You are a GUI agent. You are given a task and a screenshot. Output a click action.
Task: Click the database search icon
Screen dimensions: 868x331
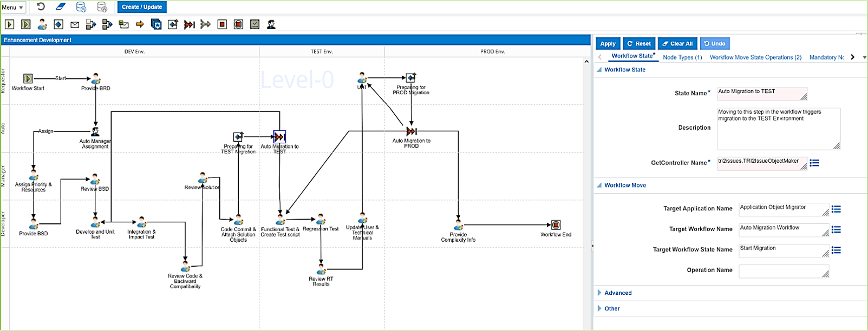tap(102, 7)
